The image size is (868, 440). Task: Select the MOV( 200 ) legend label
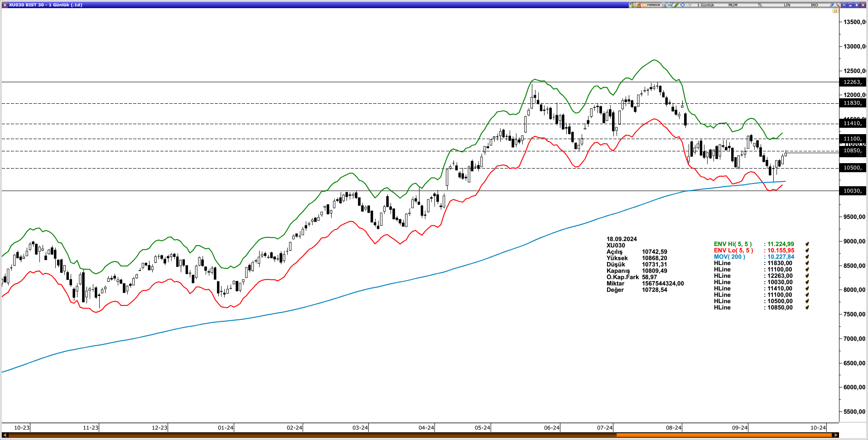tap(729, 257)
